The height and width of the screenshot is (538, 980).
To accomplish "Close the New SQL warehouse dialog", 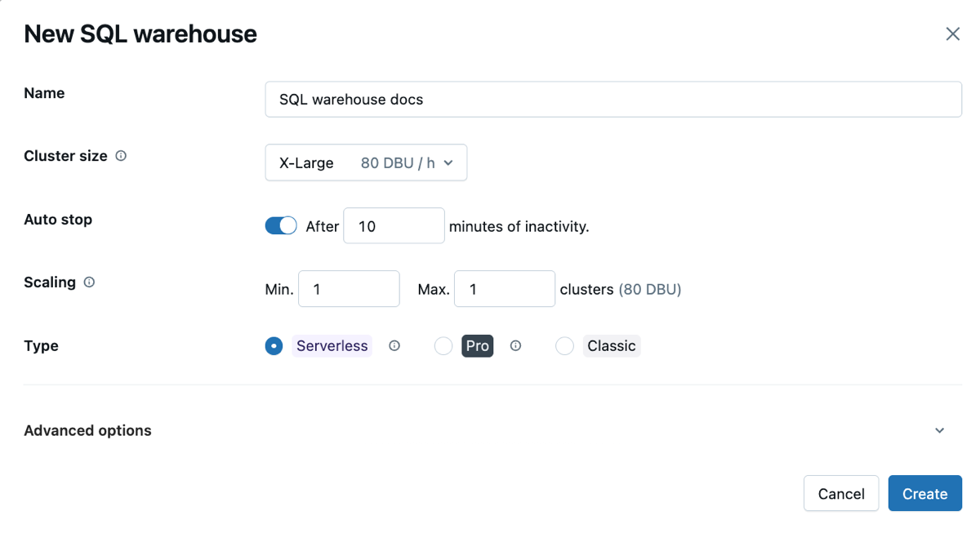I will 952,33.
